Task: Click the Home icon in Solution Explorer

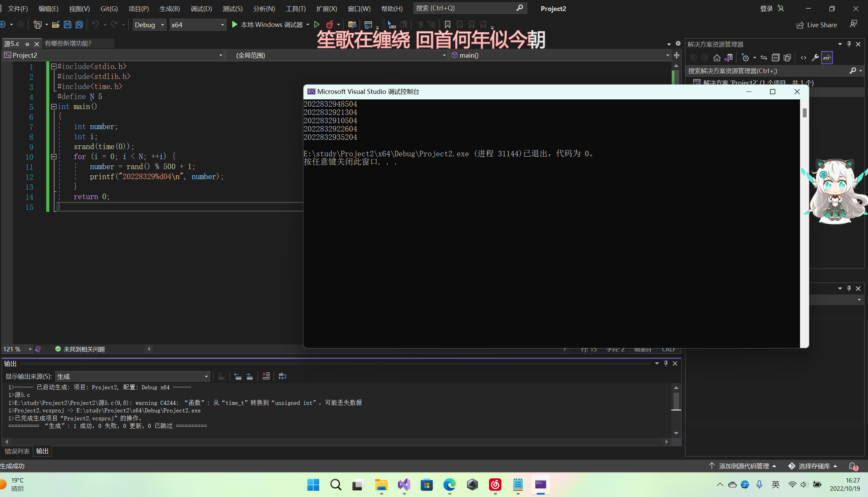Action: coord(717,58)
